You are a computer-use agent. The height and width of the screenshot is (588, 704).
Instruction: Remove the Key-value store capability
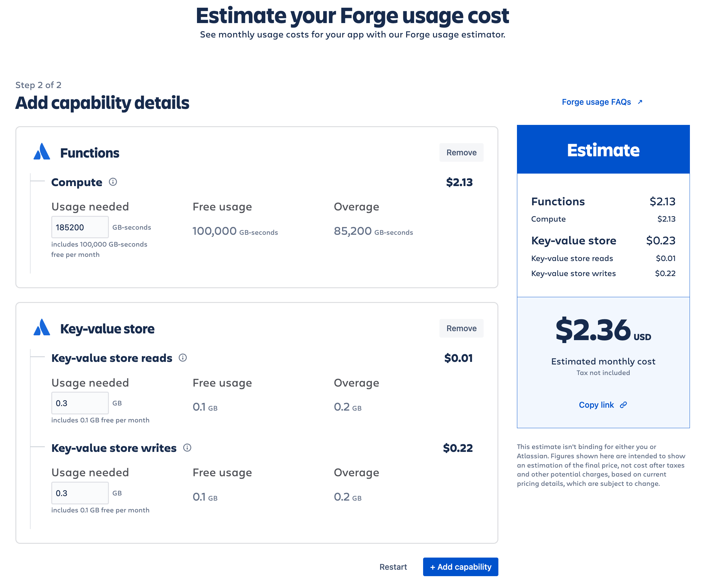(x=461, y=328)
